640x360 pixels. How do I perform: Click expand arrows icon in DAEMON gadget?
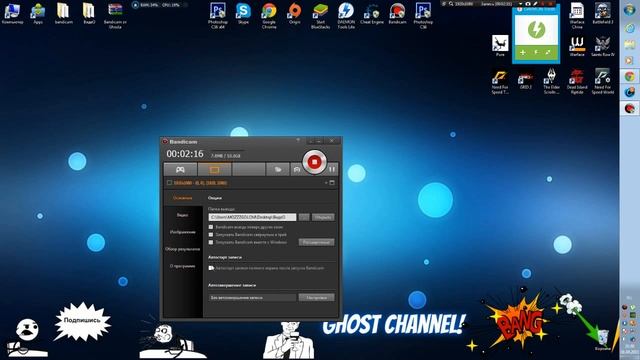548,53
